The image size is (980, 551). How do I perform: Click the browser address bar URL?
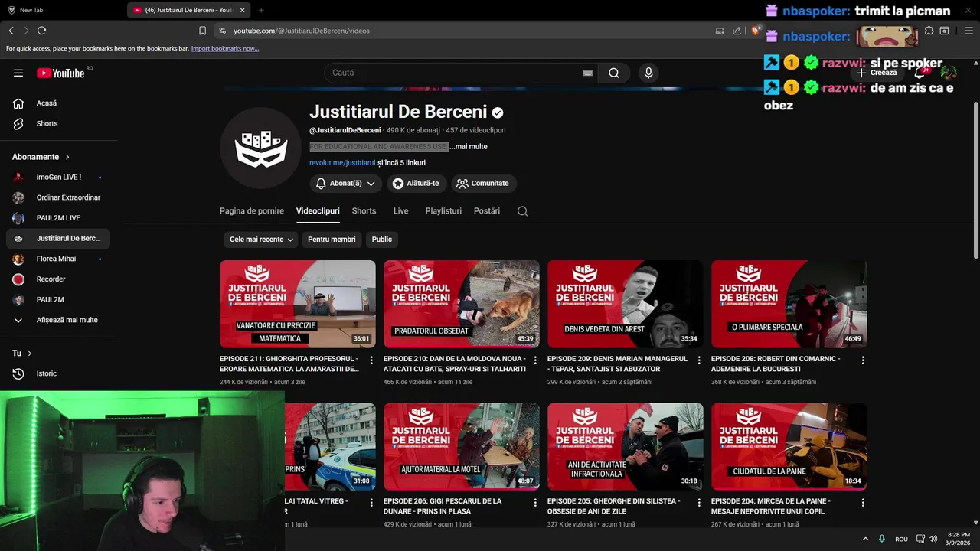click(x=302, y=31)
